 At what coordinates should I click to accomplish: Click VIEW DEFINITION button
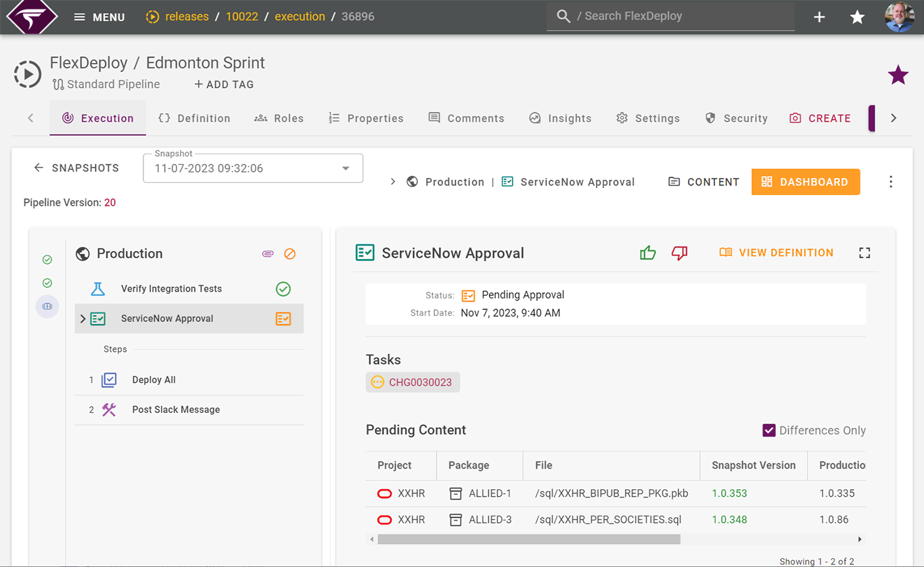click(x=776, y=252)
